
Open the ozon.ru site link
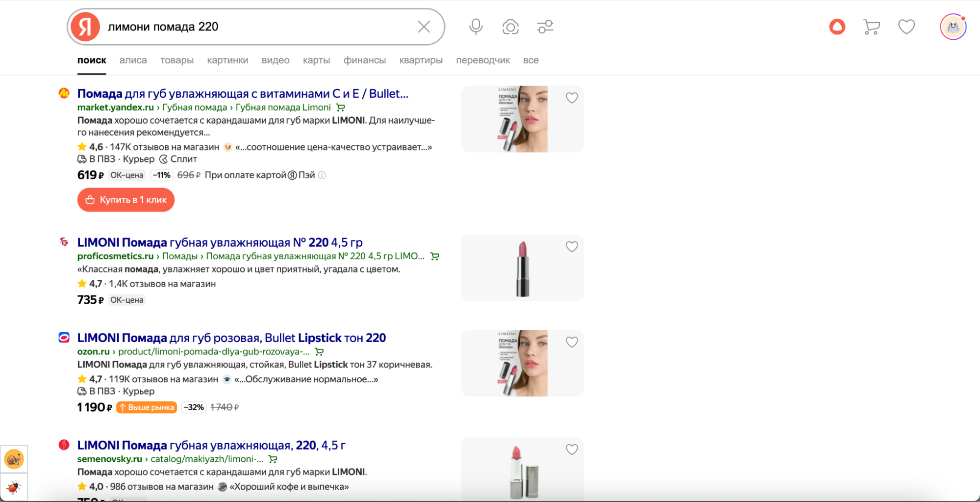[x=94, y=352]
